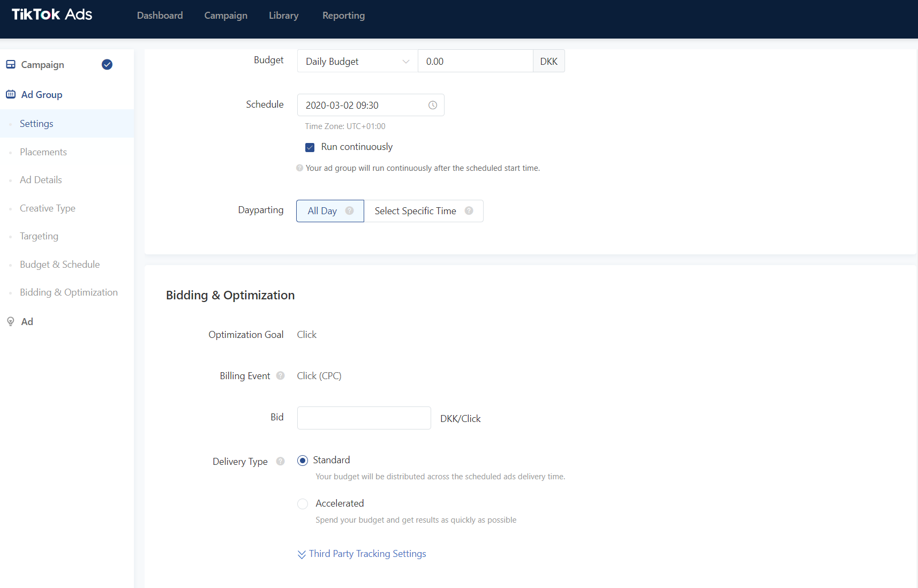Click help icon next to Select Specific Time
Image resolution: width=918 pixels, height=588 pixels.
(x=469, y=210)
